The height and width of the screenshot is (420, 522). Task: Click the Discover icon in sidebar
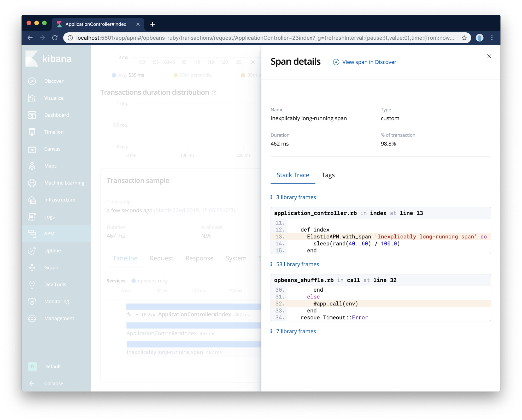click(33, 81)
